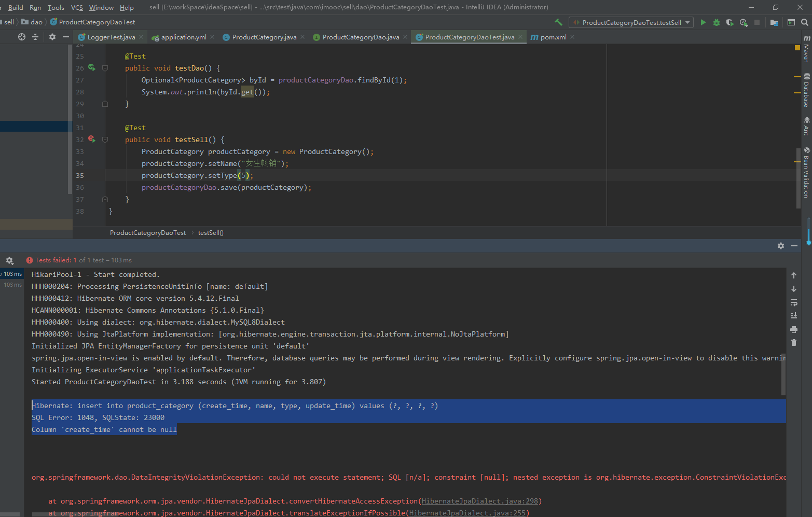
Task: Open the Project Structure icon
Action: [x=774, y=22]
